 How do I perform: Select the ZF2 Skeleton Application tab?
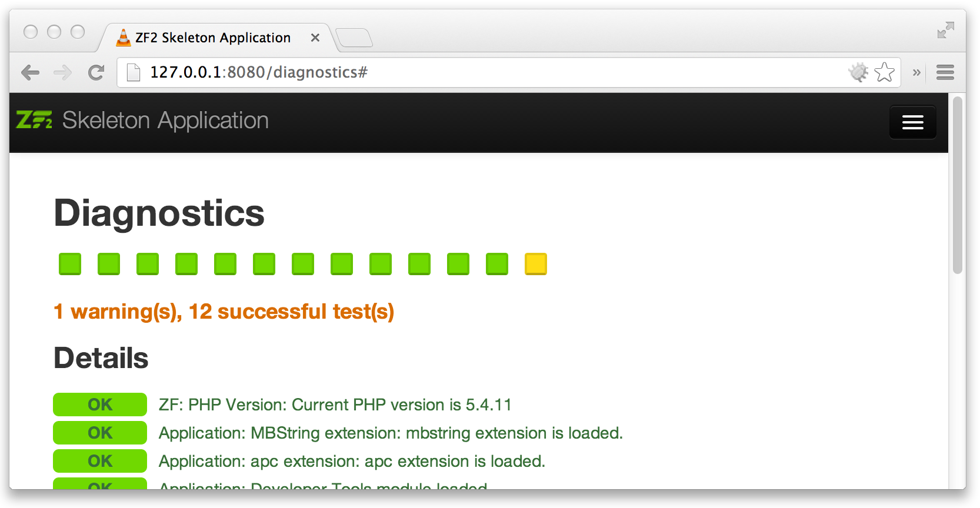pyautogui.click(x=212, y=38)
